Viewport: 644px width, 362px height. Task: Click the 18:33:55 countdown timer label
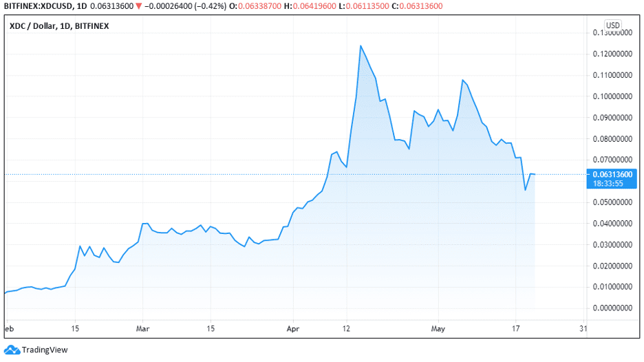(608, 184)
